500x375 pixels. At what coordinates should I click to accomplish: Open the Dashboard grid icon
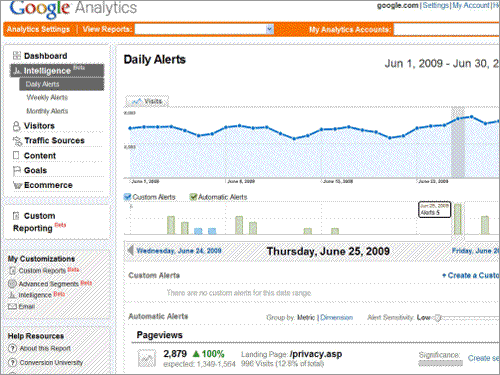(x=16, y=56)
